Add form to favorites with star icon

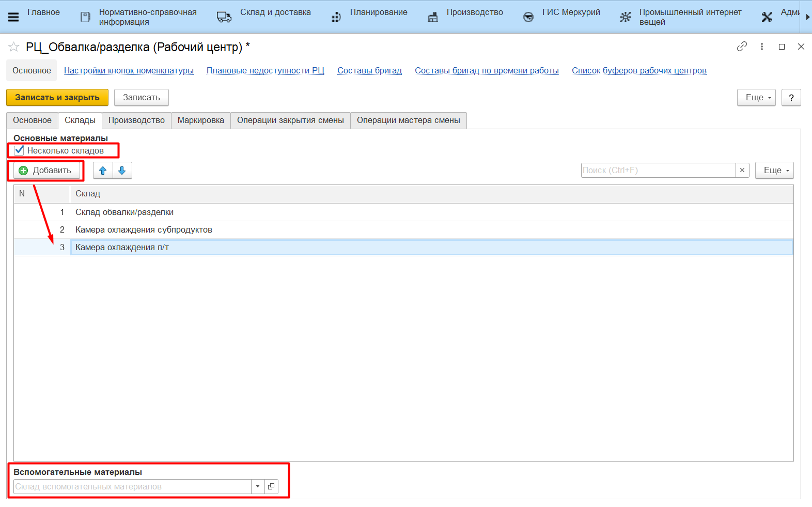tap(14, 47)
